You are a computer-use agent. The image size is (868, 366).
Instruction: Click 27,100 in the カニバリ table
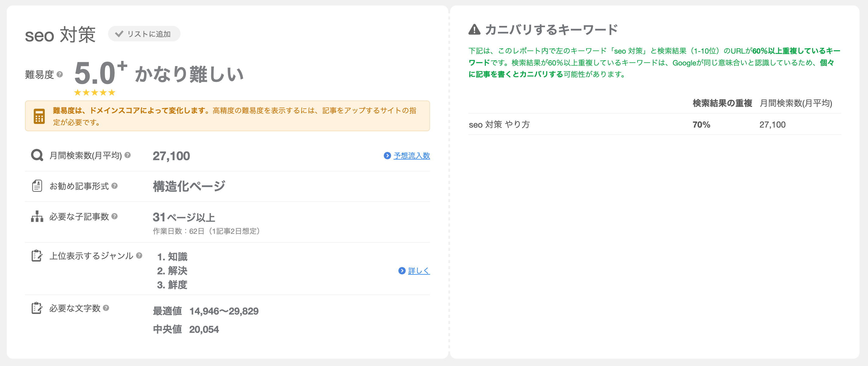tap(772, 125)
